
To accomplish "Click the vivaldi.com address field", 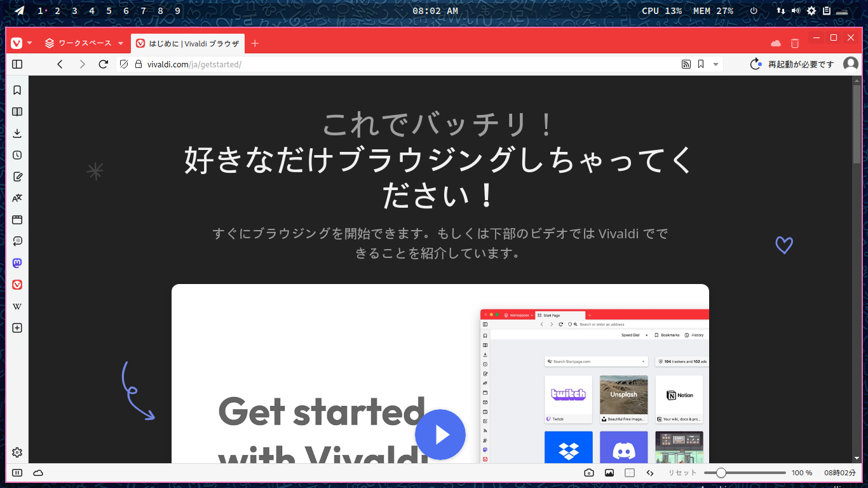I will [x=407, y=64].
